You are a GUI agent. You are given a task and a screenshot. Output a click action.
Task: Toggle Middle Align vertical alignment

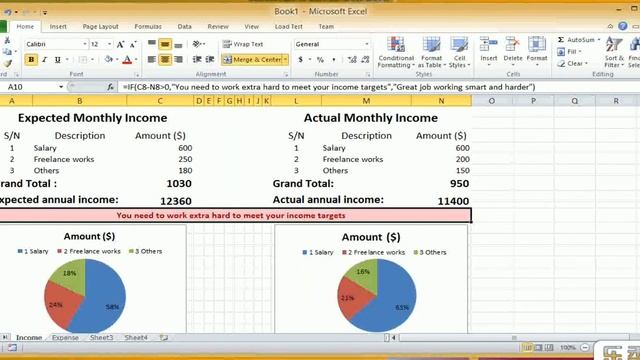click(x=165, y=44)
